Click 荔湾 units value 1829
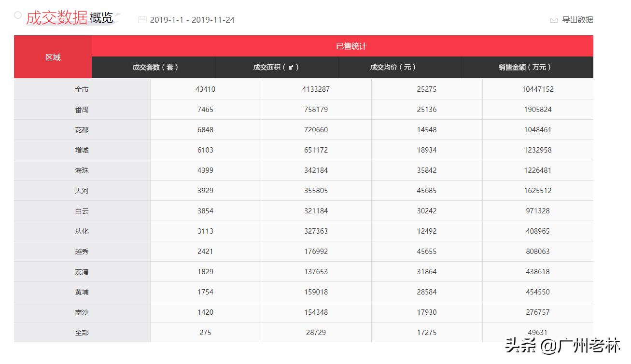This screenshot has height=364, width=631. [x=206, y=272]
